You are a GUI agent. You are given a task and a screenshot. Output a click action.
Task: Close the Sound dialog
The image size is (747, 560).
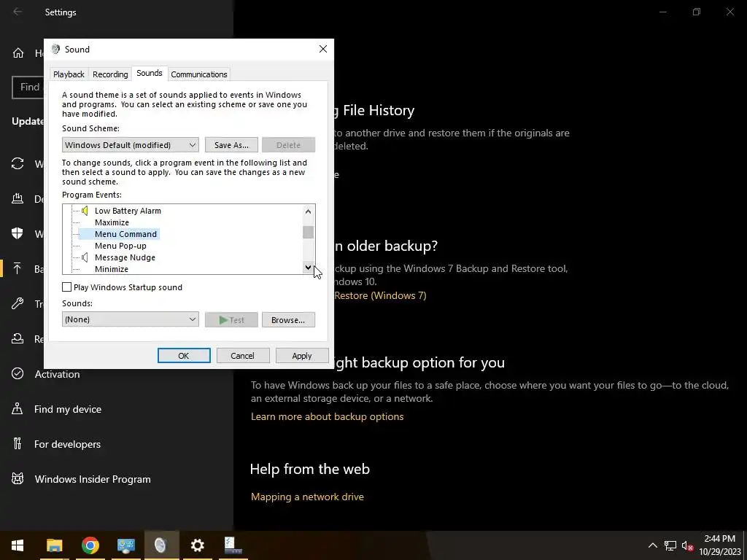point(323,49)
